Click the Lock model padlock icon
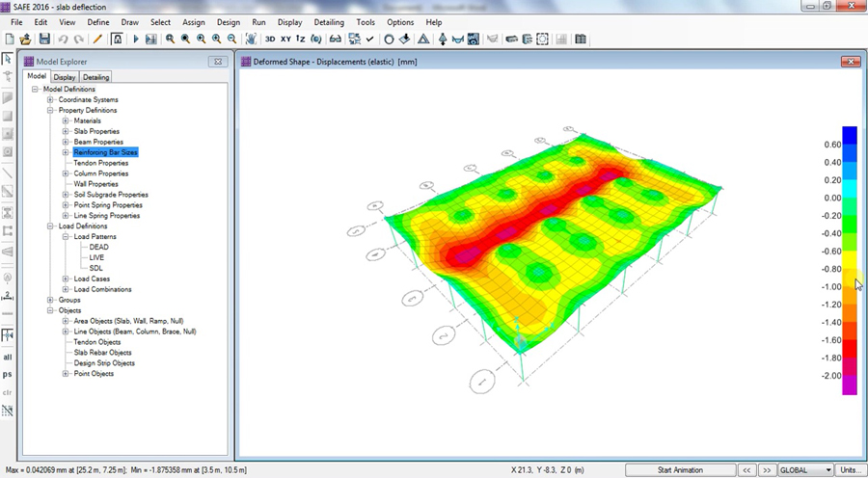The width and height of the screenshot is (868, 478). (117, 40)
